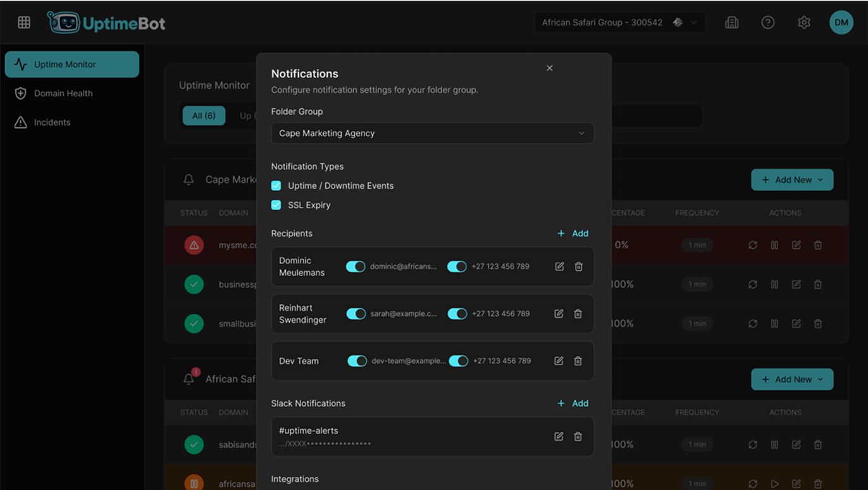
Task: Add a new recipient
Action: tap(573, 234)
